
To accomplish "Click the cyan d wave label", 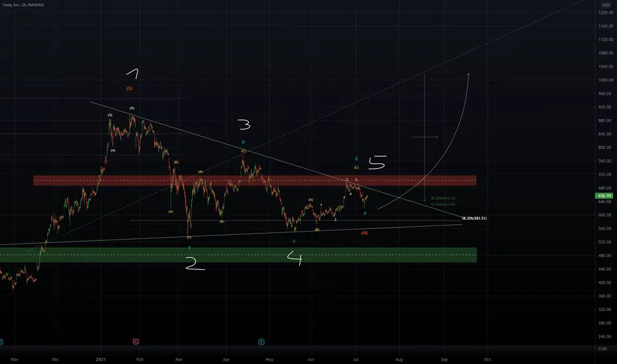I will click(x=356, y=159).
